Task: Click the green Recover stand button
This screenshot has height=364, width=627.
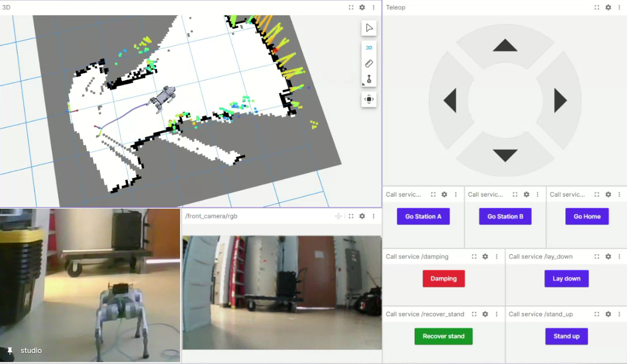Action: tap(443, 336)
